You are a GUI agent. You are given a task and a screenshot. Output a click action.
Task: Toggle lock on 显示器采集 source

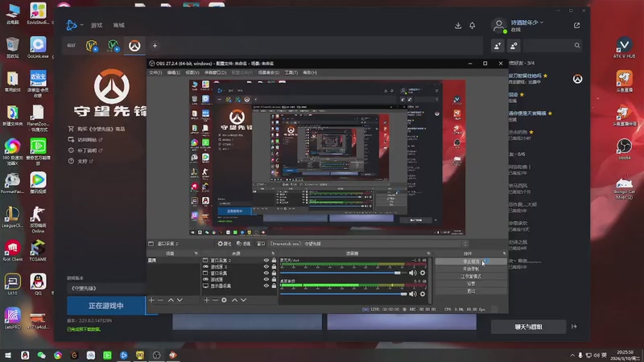click(x=274, y=286)
